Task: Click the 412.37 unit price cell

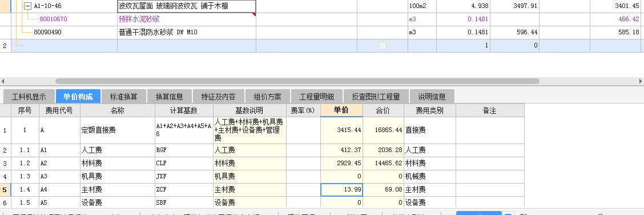Action: coord(341,150)
